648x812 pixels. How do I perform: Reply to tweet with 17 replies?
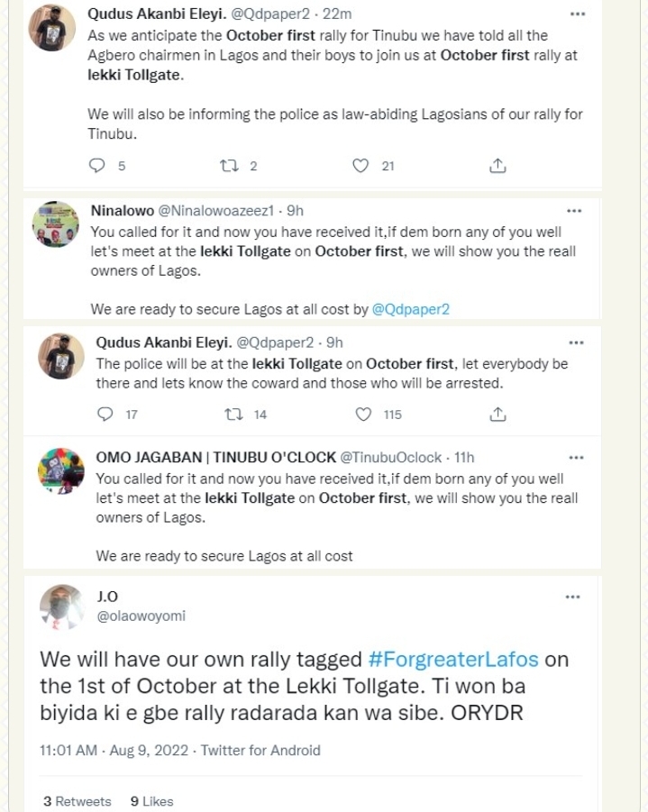tap(105, 415)
